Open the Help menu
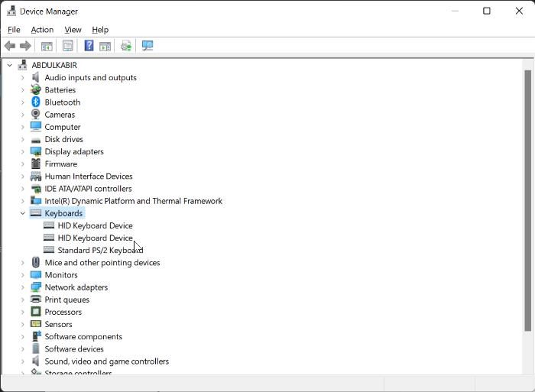Screen dimensions: 535x392 tap(100, 30)
